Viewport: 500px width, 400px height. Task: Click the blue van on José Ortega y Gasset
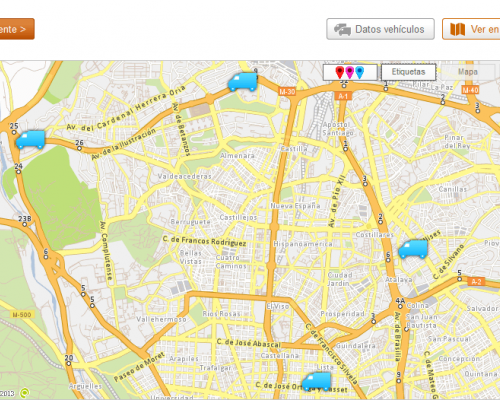click(316, 381)
